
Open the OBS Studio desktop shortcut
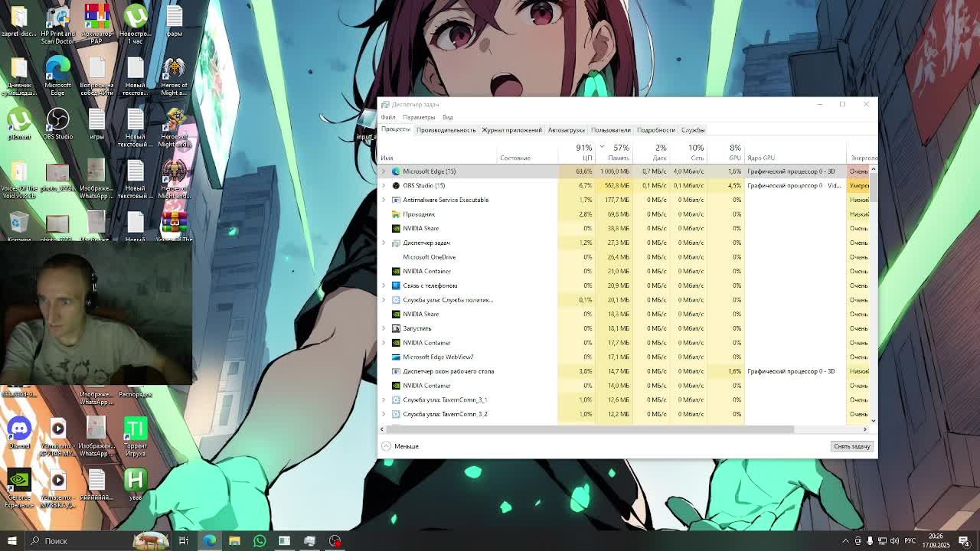pos(57,125)
